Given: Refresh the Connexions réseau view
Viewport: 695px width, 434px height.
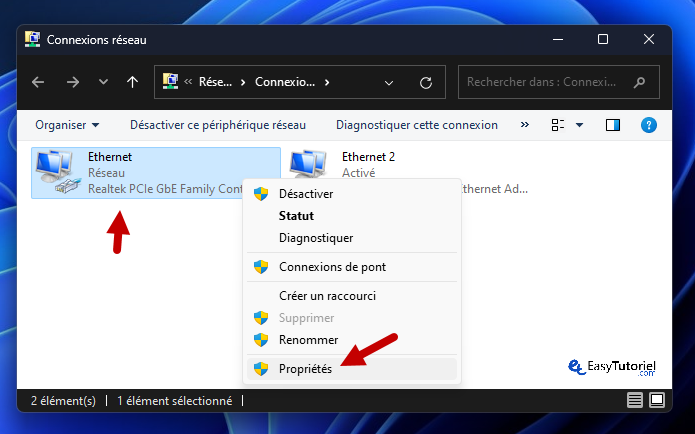Looking at the screenshot, I should pos(426,82).
